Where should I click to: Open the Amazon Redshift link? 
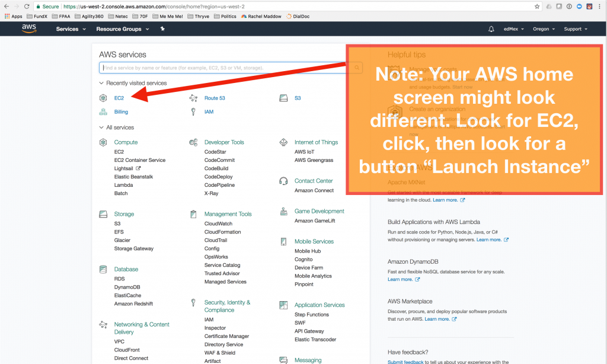[x=133, y=304]
